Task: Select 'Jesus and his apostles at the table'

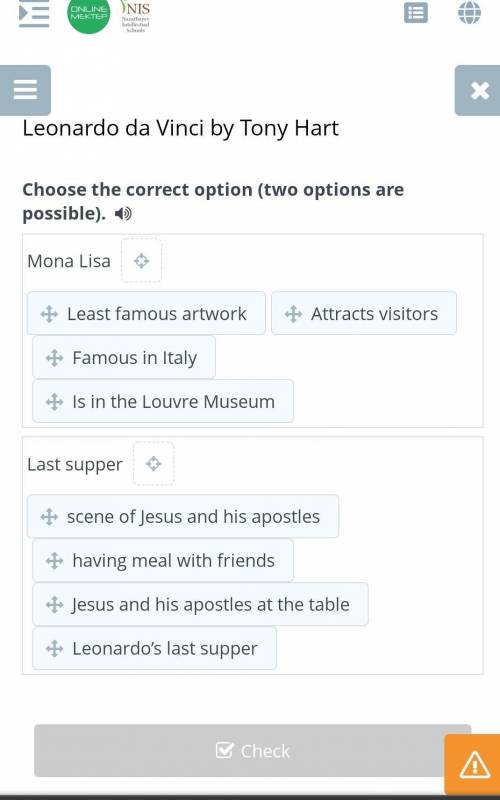Action: point(201,604)
